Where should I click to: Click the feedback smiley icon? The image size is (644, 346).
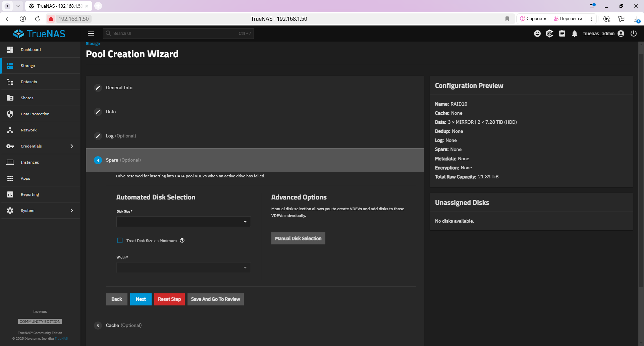(x=537, y=34)
